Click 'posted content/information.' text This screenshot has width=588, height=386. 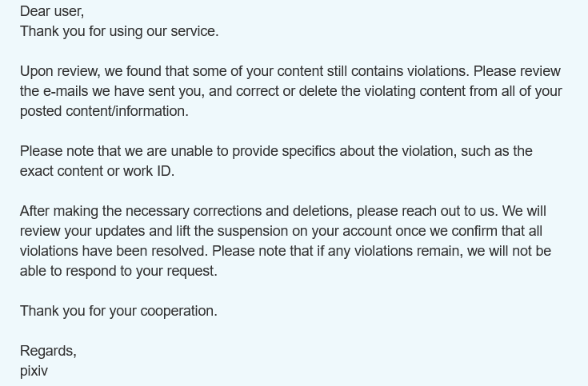104,111
